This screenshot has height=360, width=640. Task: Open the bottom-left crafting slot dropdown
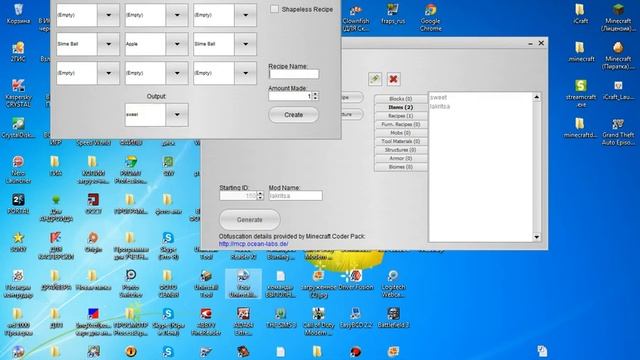108,73
